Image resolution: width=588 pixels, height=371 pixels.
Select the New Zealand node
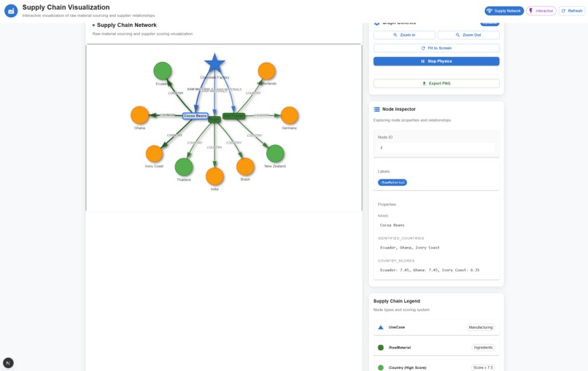(275, 153)
